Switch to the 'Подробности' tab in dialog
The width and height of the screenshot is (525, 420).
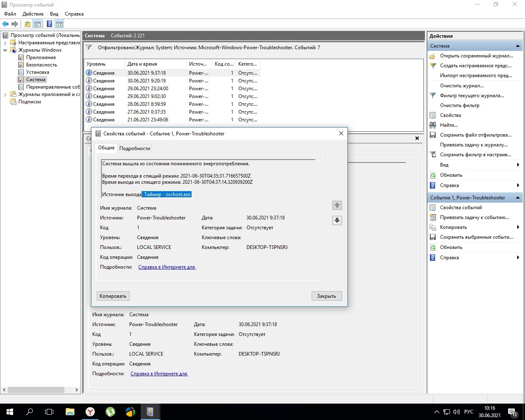pyautogui.click(x=135, y=148)
